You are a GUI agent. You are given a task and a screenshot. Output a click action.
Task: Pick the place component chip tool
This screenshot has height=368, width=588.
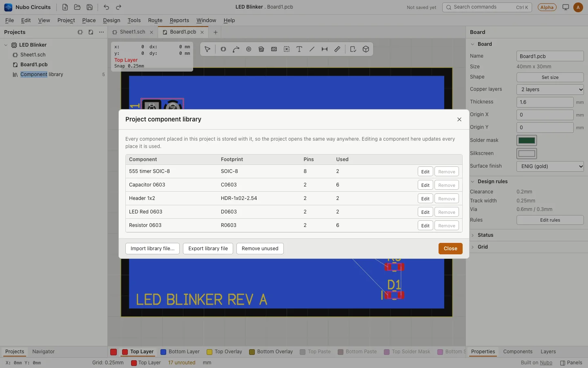[x=223, y=49]
